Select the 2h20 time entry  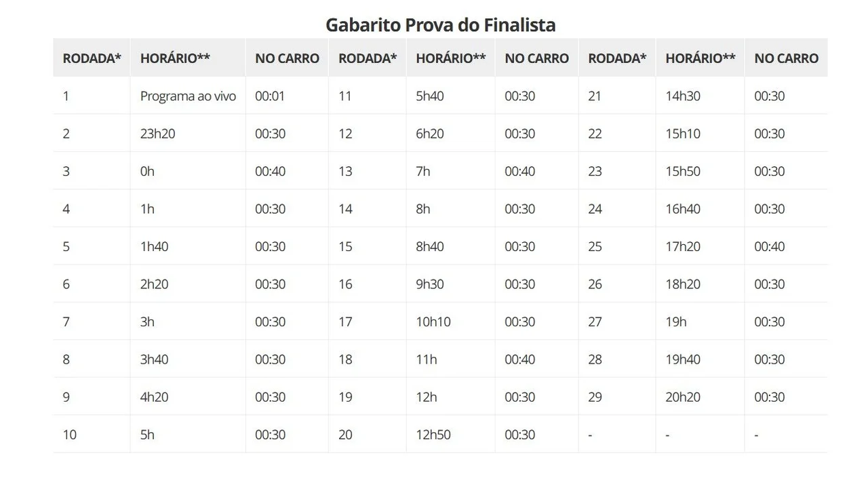155,284
